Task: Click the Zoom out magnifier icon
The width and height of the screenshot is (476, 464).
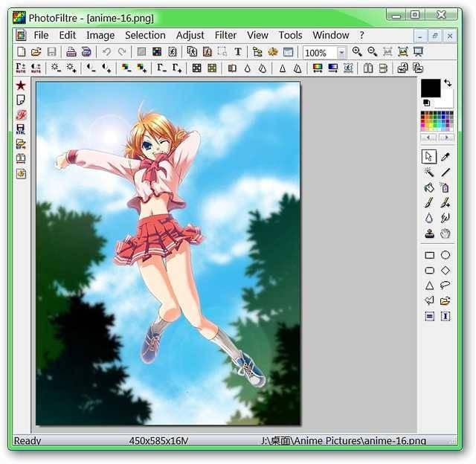Action: [x=373, y=52]
